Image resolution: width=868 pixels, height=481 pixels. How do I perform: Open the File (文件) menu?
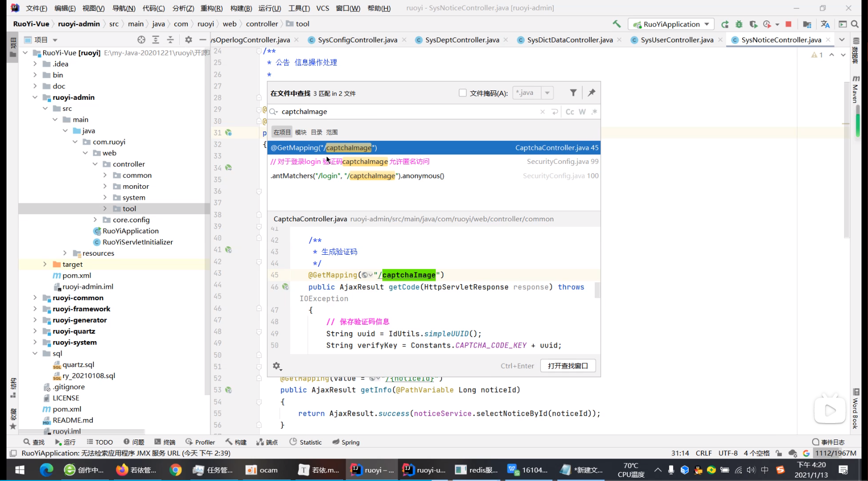pyautogui.click(x=36, y=8)
